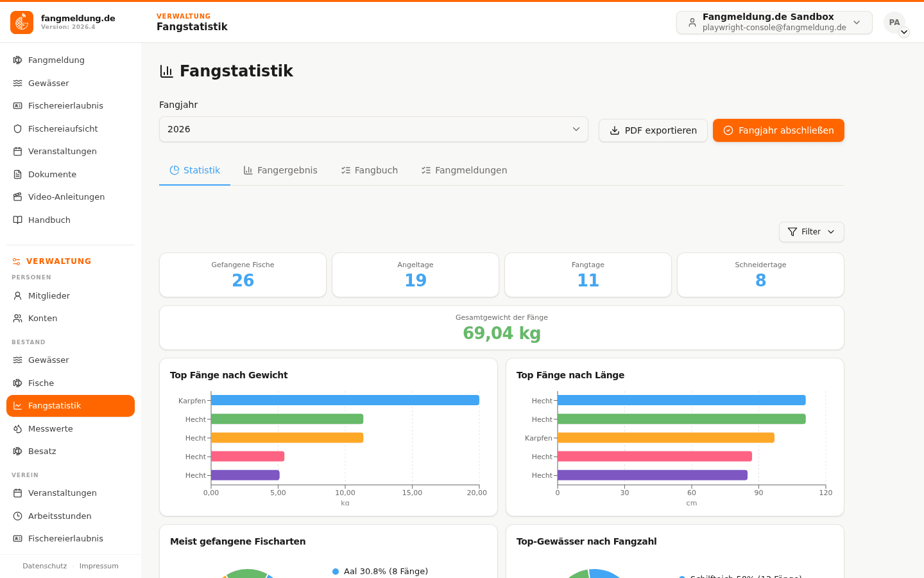Screen dimensions: 924x578
Task: Open the Datenschutz link
Action: click(x=45, y=566)
